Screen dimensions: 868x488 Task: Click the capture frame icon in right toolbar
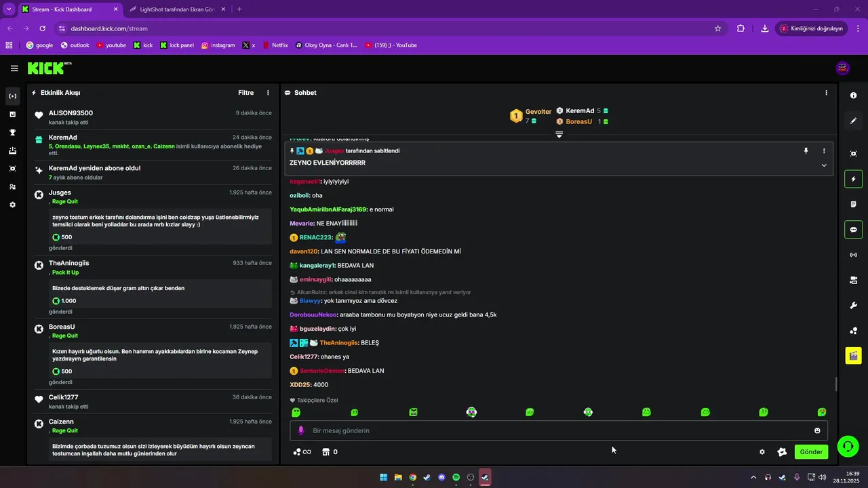pos(853,154)
